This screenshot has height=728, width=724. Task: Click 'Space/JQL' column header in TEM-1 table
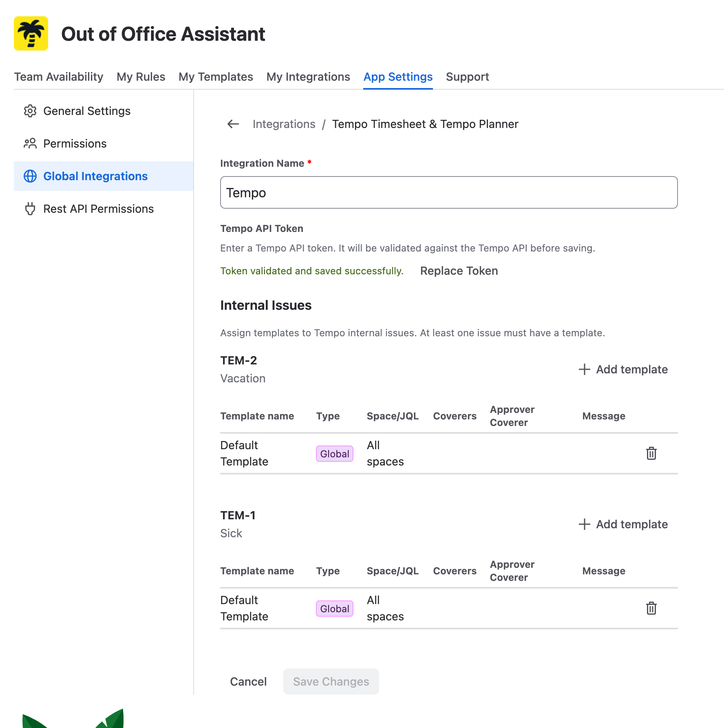(393, 571)
